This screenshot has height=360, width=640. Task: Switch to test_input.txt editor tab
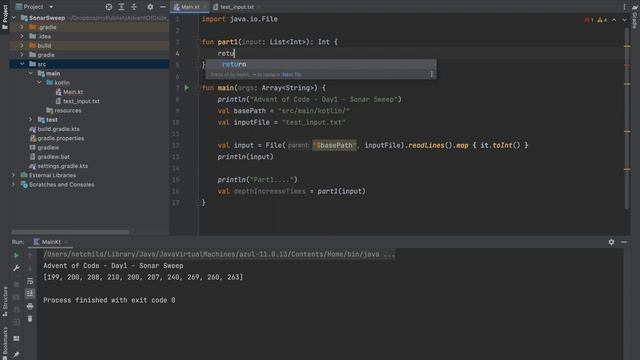pyautogui.click(x=237, y=7)
